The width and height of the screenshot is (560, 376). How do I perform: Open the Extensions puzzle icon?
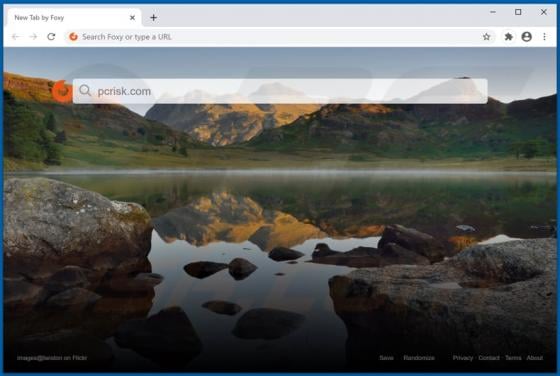click(509, 37)
